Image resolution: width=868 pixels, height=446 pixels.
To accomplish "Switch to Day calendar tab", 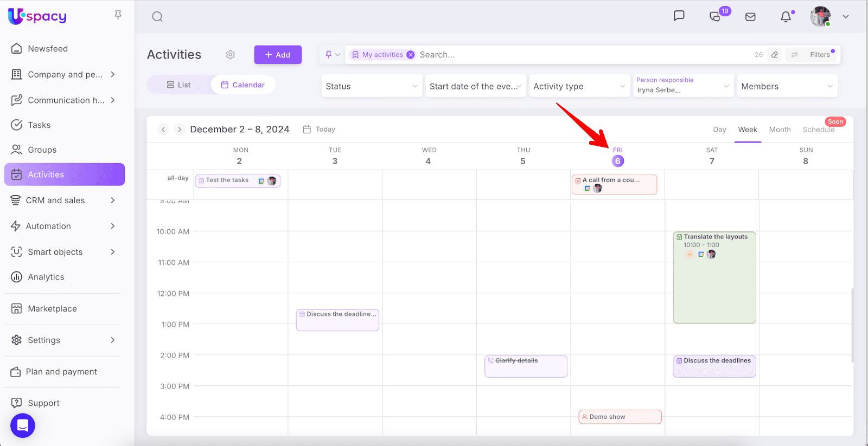I will tap(719, 130).
